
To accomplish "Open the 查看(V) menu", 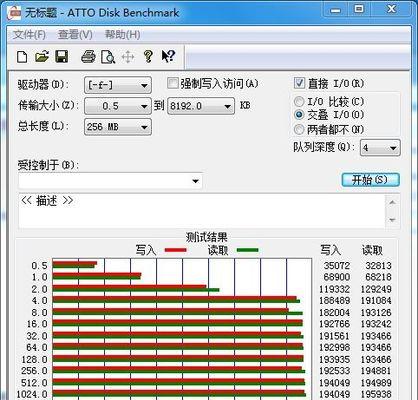I will point(75,35).
